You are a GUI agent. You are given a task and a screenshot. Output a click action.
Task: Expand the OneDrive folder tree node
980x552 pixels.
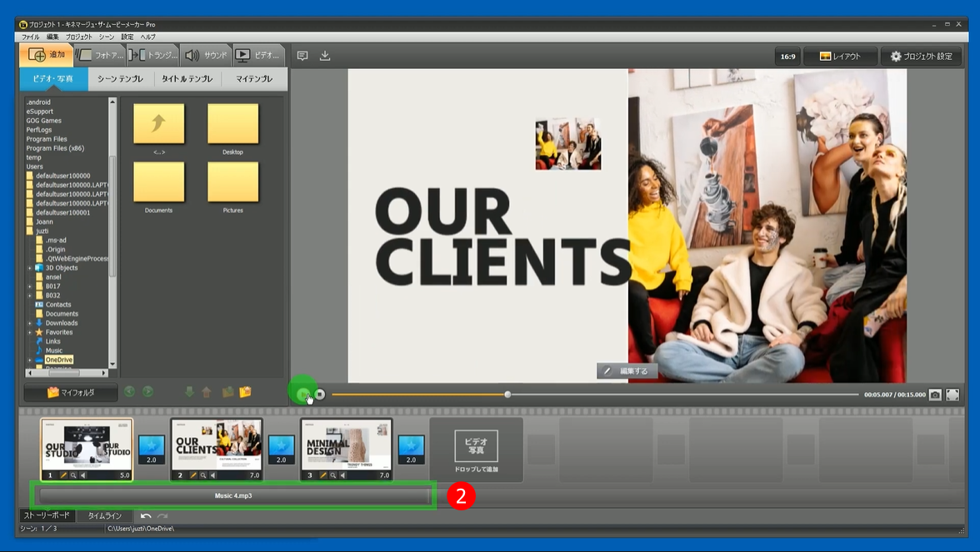[x=30, y=360]
